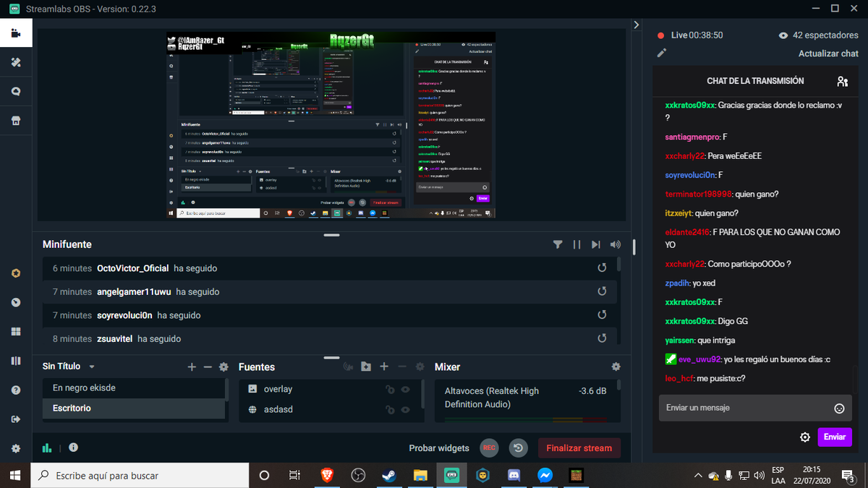Screen dimensions: 868x488
Task: Open scene transitions gear in Scenes panel
Action: point(224,367)
